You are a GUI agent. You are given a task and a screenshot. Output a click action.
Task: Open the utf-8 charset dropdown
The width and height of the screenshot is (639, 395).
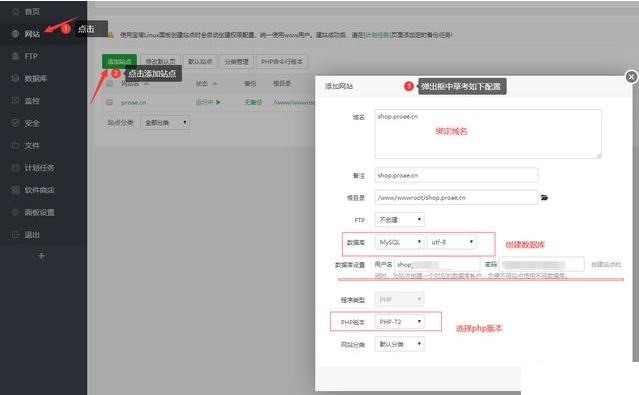click(x=452, y=242)
